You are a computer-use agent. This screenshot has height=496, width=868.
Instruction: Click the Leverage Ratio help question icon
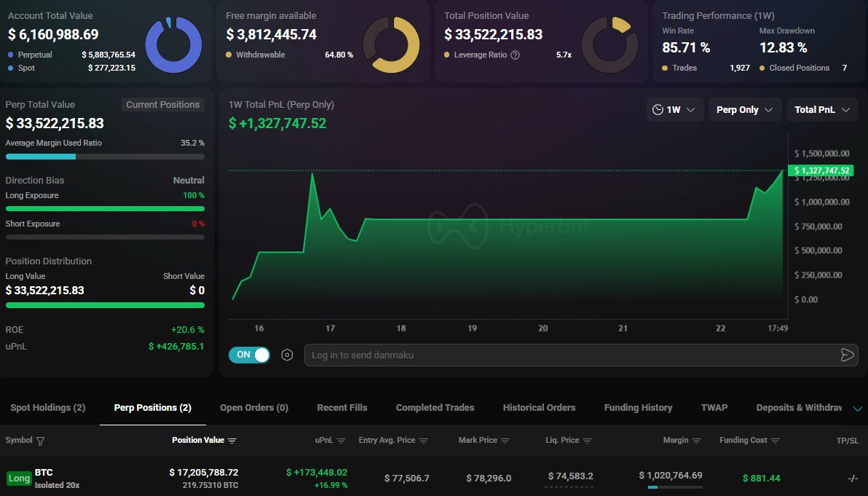(515, 55)
